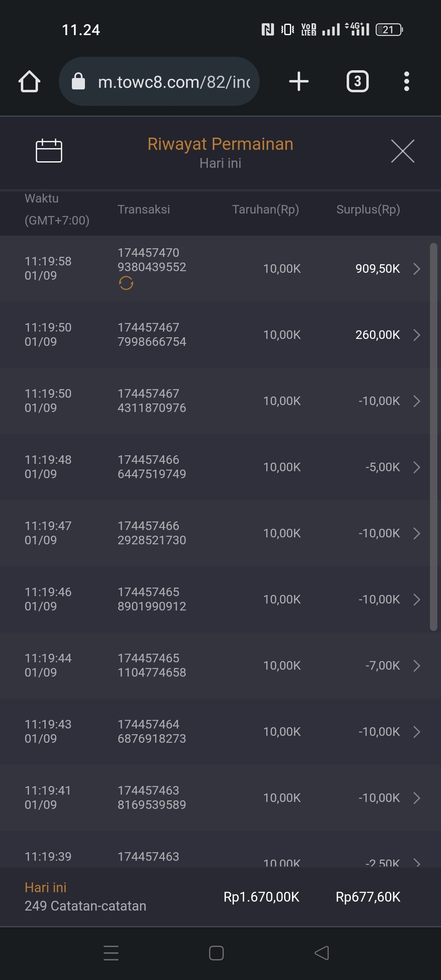
Task: Open the tab switcher showing 3 tabs
Action: coord(357,81)
